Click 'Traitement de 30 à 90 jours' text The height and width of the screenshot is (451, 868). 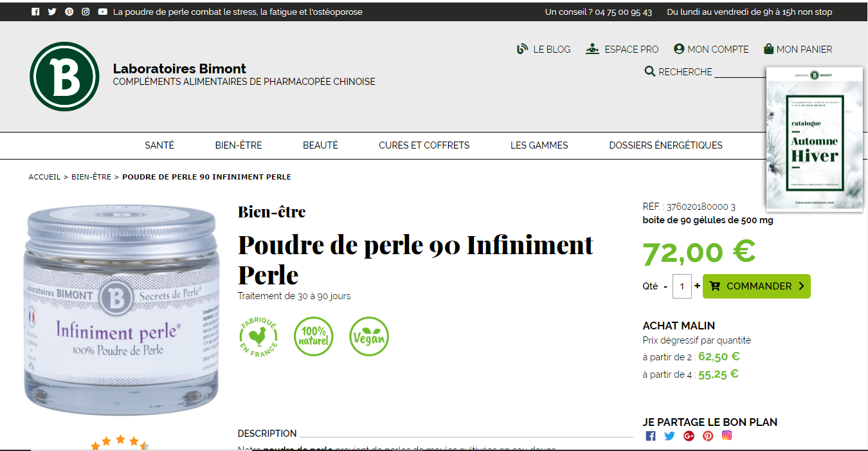point(294,296)
